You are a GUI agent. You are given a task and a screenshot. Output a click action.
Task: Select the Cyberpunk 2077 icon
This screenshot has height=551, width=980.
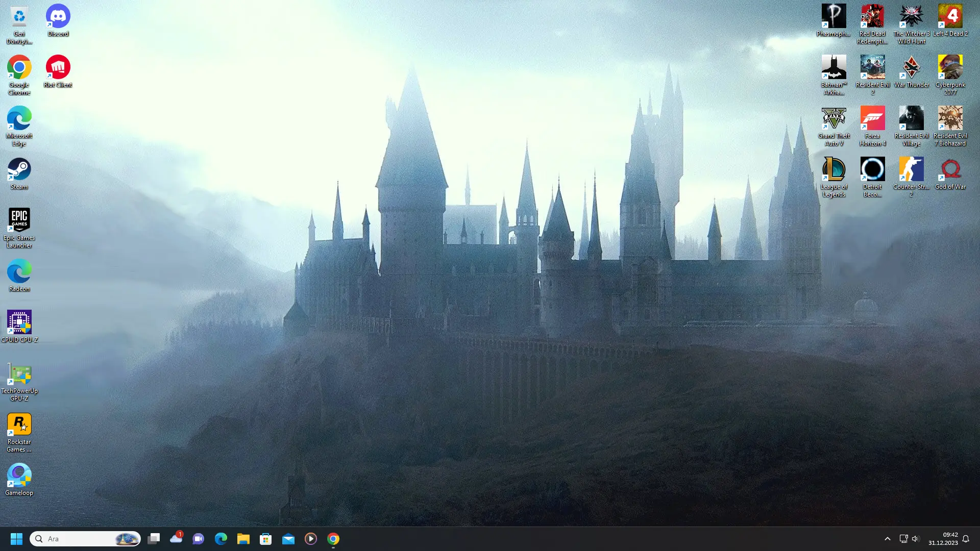click(x=950, y=75)
